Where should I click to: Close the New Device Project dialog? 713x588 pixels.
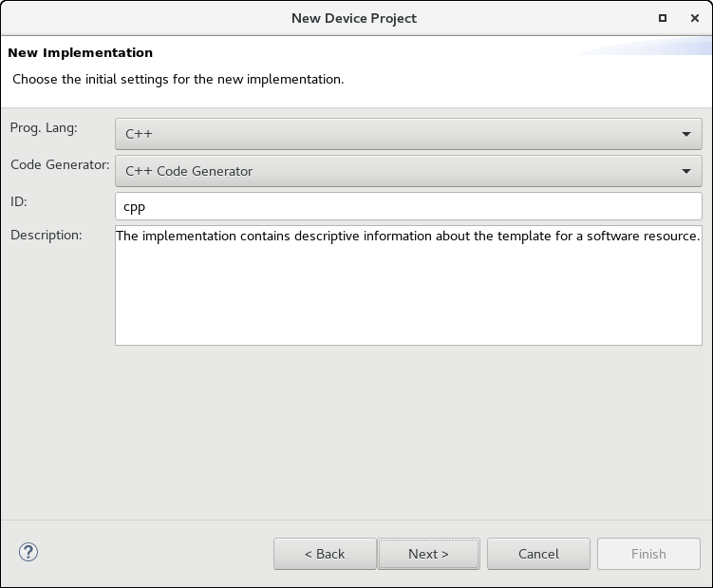[x=695, y=18]
